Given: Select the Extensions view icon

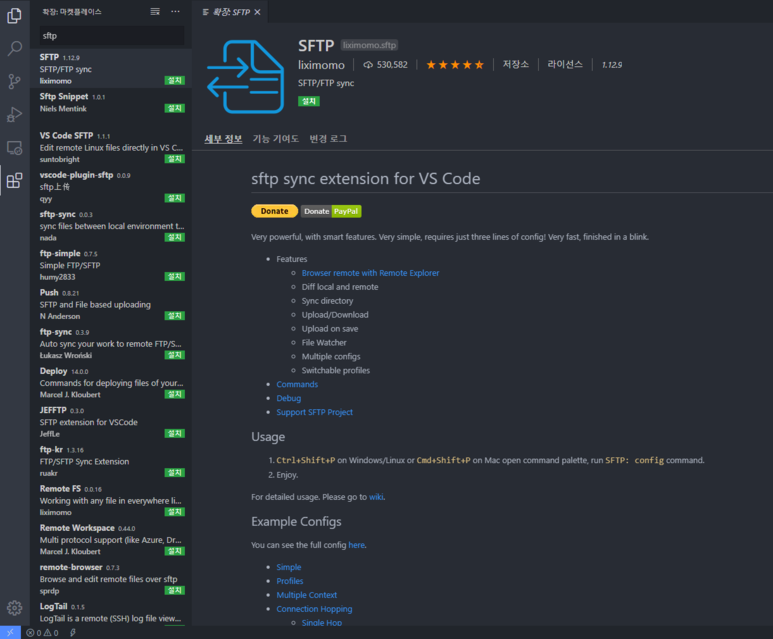Looking at the screenshot, I should pos(14,180).
